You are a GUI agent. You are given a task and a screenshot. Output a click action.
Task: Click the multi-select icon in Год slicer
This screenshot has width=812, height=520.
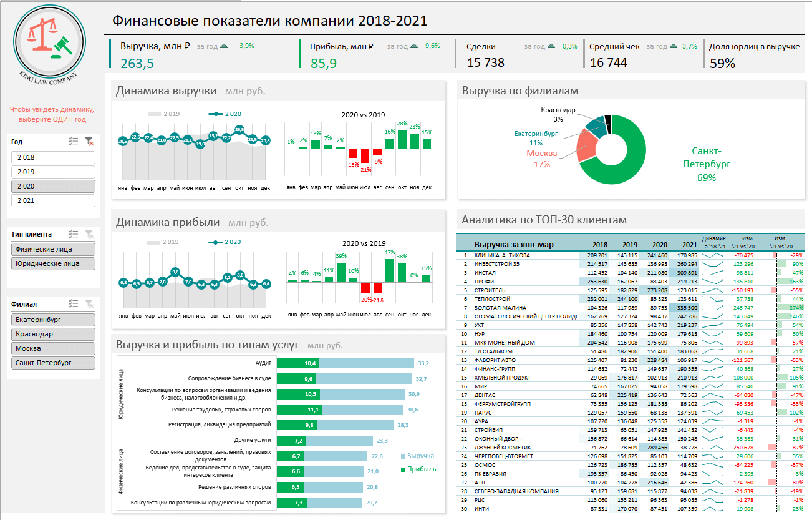pos(74,142)
